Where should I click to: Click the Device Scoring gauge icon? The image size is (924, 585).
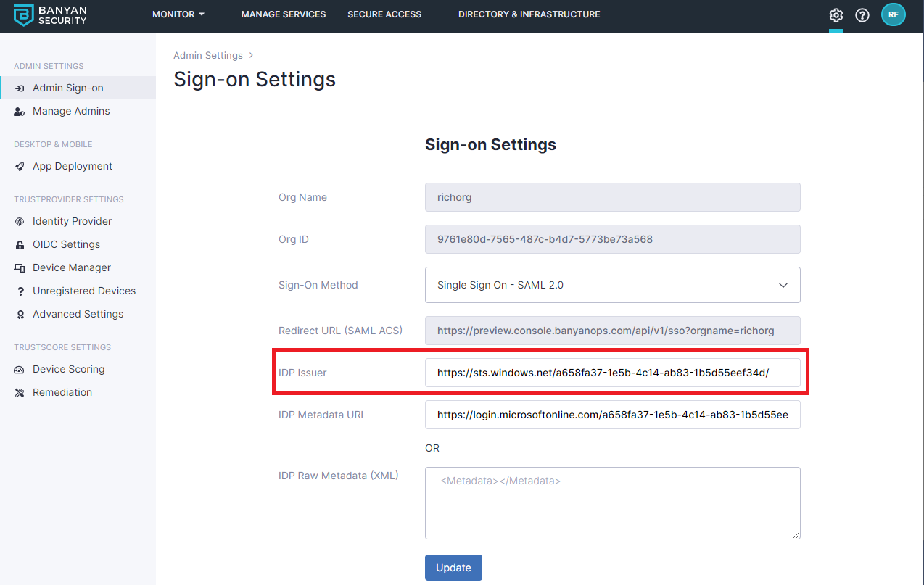click(20, 369)
